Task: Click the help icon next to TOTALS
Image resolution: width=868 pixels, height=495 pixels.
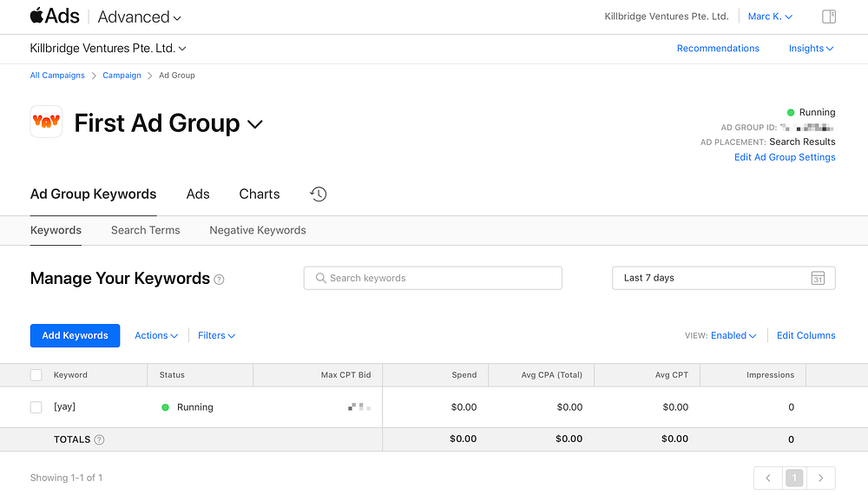Action: pos(99,439)
